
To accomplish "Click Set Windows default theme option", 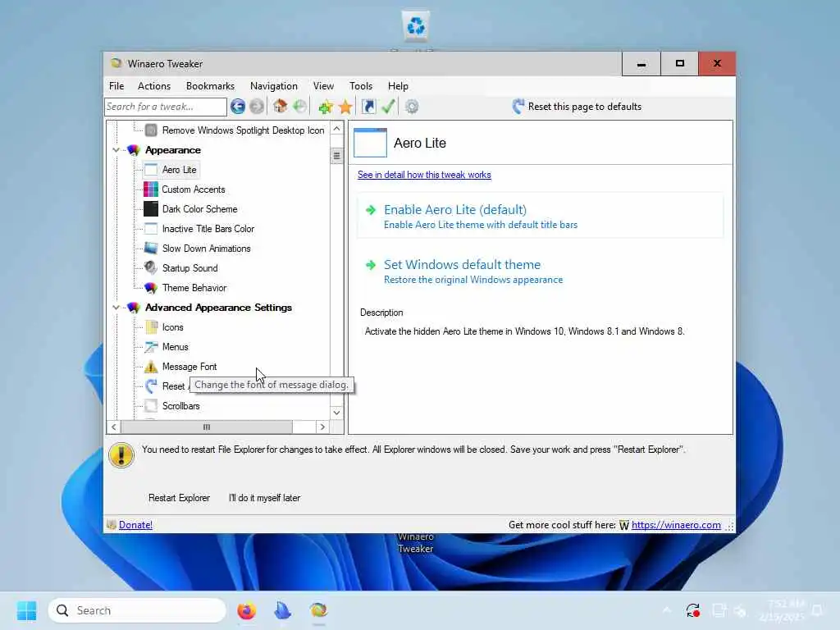I will pyautogui.click(x=540, y=271).
